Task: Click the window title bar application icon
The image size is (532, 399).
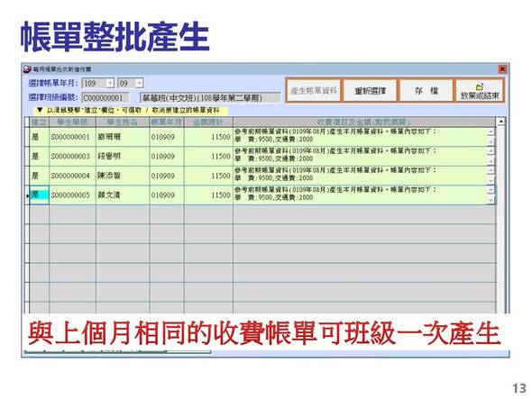Action: pos(27,69)
